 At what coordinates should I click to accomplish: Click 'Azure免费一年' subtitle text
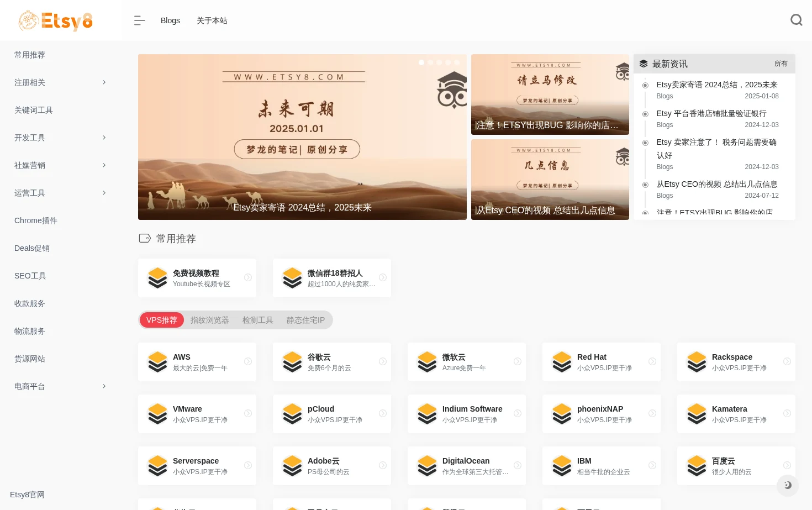coord(464,368)
